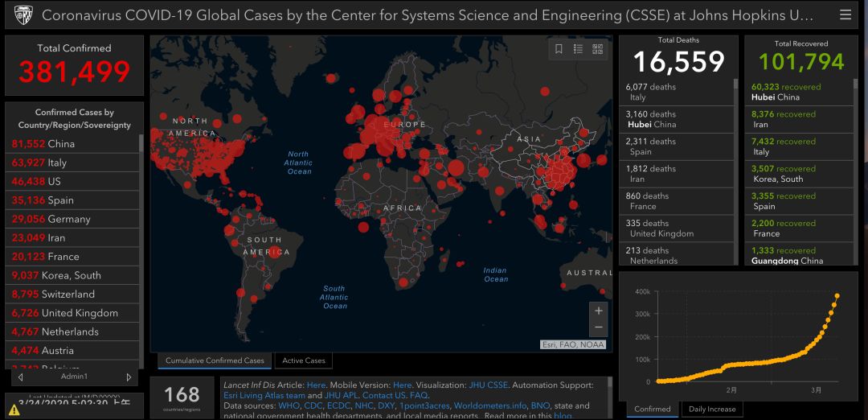Open the JHU CSSE visualization link
The height and width of the screenshot is (420, 868).
point(490,385)
